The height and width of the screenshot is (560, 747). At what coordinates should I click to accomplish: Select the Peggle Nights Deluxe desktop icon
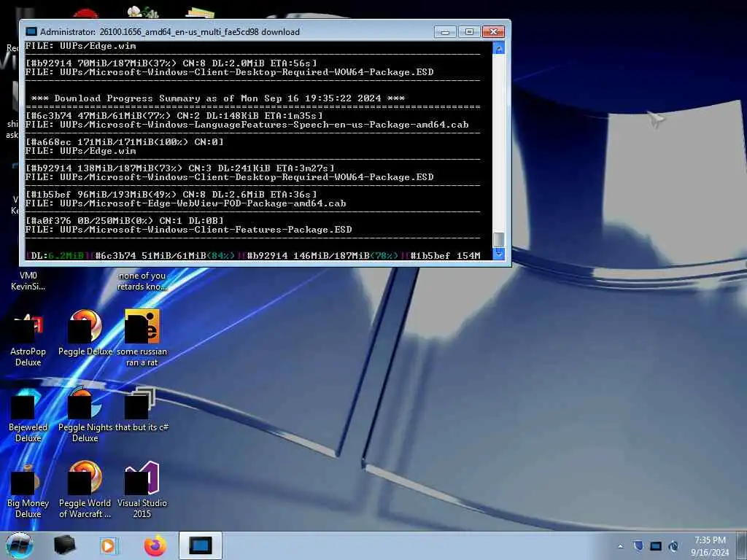(x=85, y=414)
